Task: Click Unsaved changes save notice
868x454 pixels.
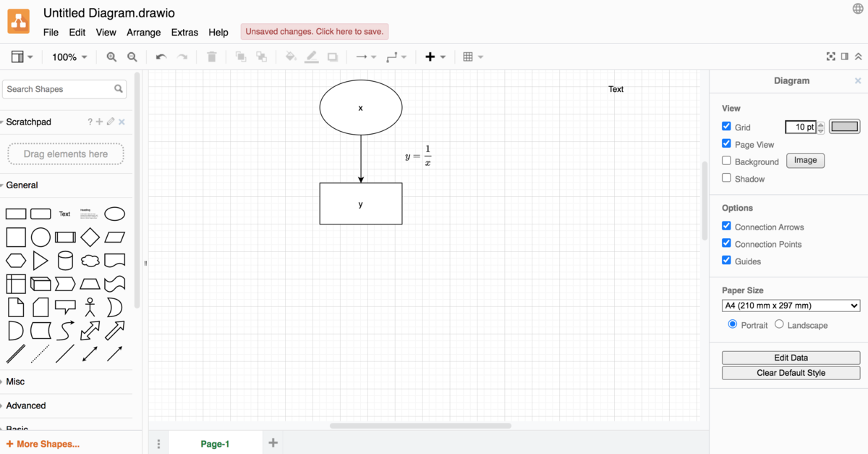Action: (x=315, y=32)
